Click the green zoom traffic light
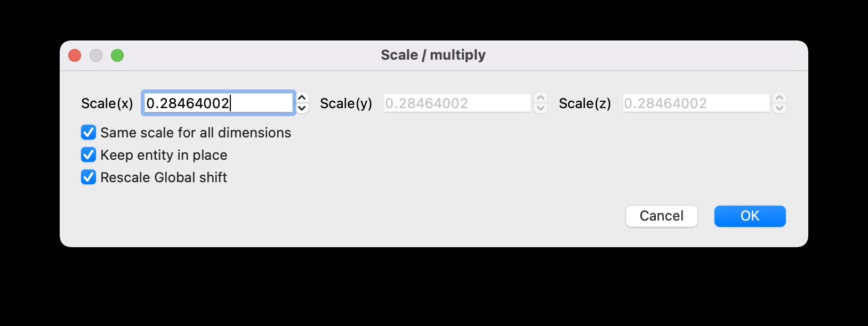This screenshot has width=868, height=326. (118, 55)
